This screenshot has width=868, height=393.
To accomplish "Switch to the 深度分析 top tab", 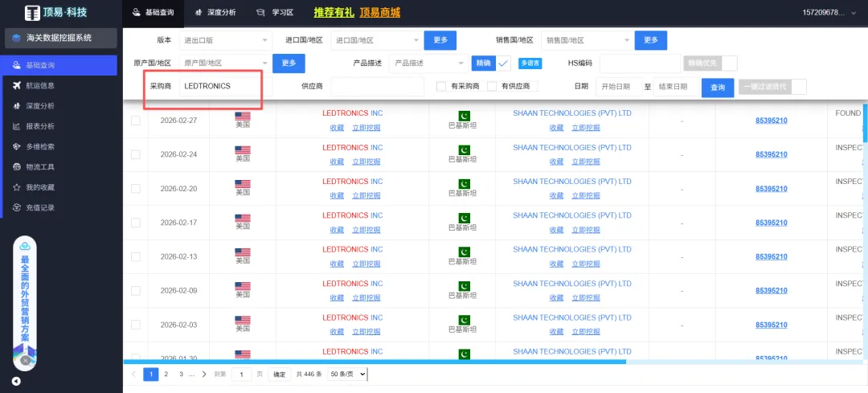I will (x=216, y=12).
